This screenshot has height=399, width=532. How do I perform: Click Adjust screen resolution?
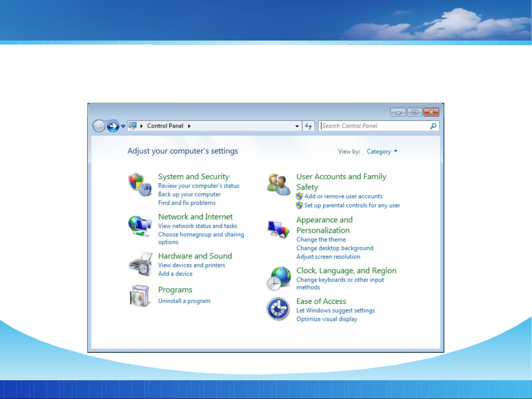pos(328,257)
